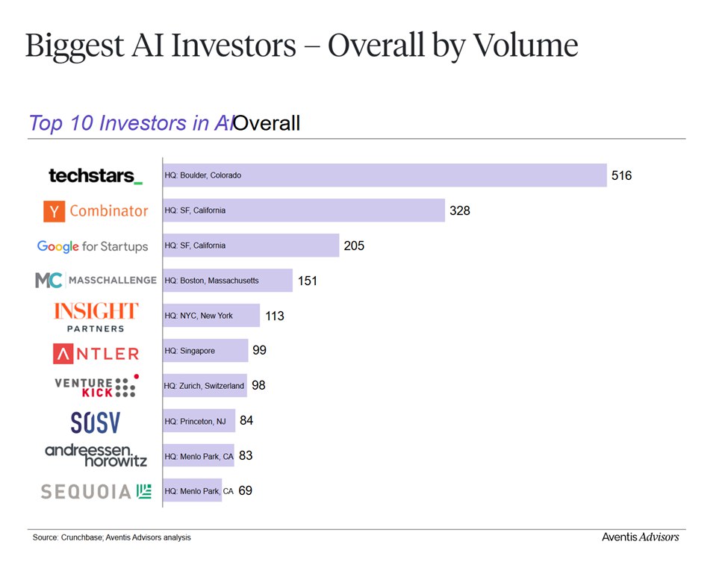Screen dimensions: 728x568
Task: Select the Google for Startups logo
Action: [93, 246]
